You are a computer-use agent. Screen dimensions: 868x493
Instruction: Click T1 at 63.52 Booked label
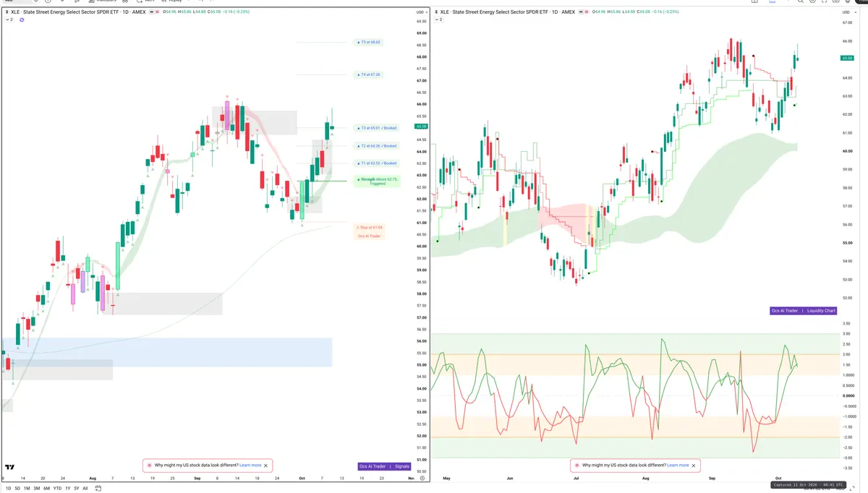coord(375,163)
